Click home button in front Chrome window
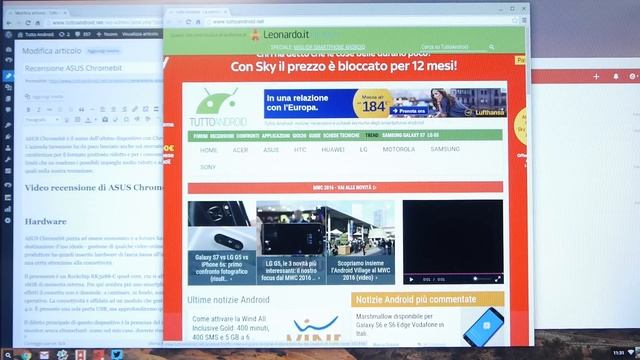This screenshot has width=640, height=360. click(198, 22)
